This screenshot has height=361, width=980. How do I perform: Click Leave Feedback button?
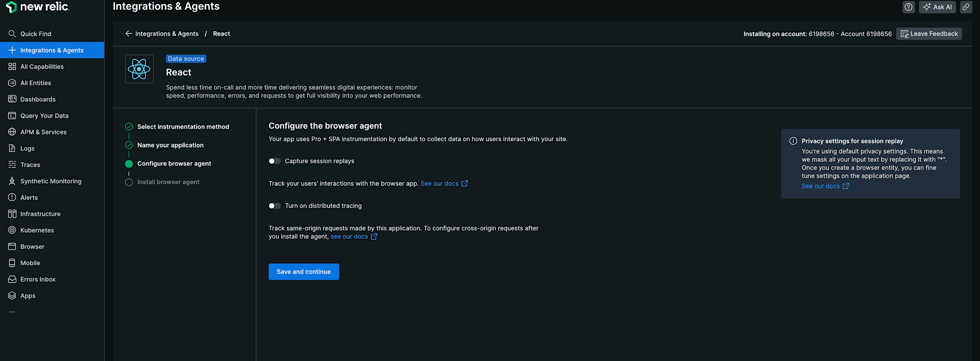tap(929, 34)
